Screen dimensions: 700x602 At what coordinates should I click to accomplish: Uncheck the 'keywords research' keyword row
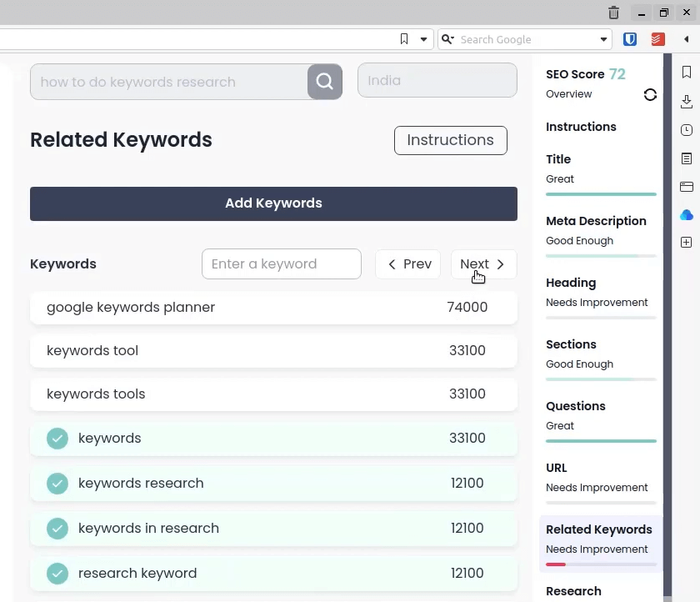click(57, 484)
